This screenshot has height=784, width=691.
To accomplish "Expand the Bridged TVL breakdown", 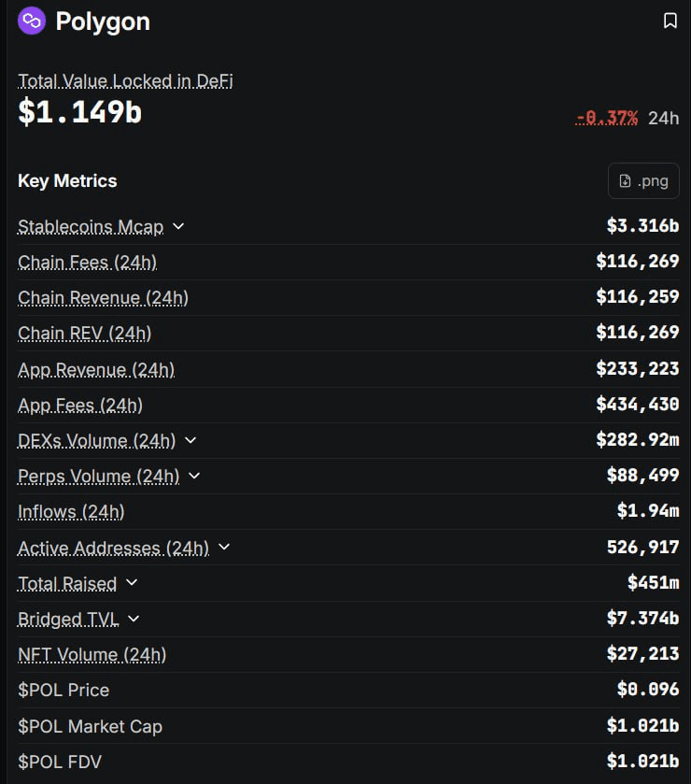I will tap(134, 619).
